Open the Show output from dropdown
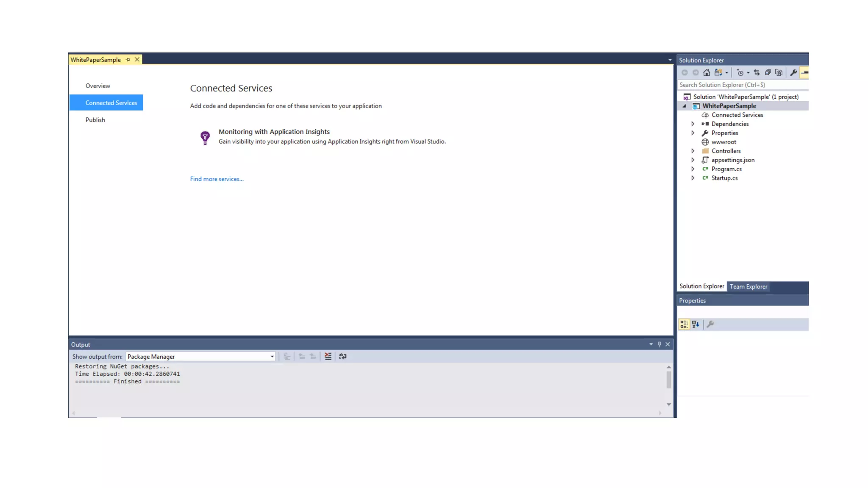 pyautogui.click(x=272, y=357)
